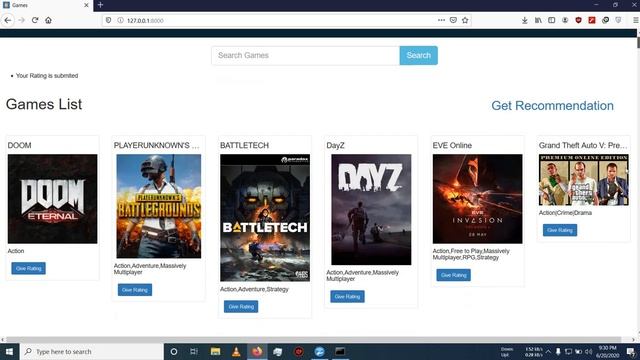Open File Explorer from taskbar

(x=215, y=351)
